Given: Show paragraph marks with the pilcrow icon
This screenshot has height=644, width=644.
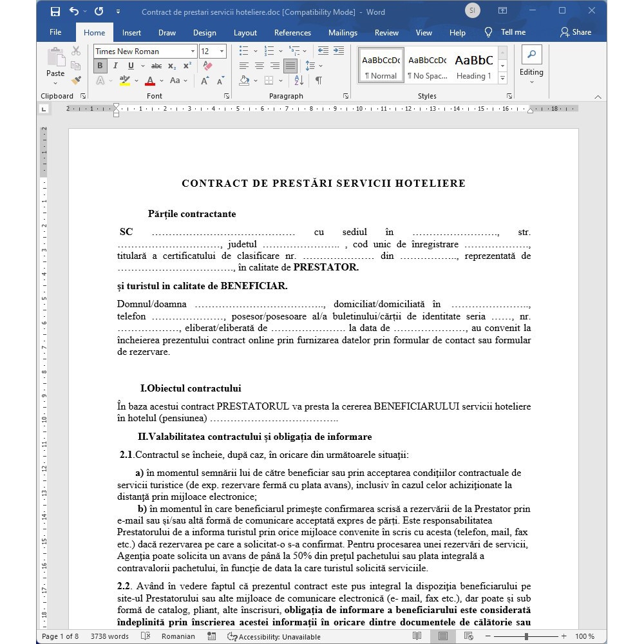Looking at the screenshot, I should (x=318, y=80).
